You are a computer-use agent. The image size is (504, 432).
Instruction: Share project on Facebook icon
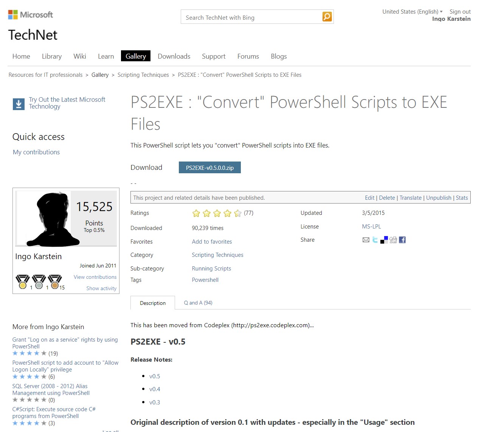(x=402, y=240)
